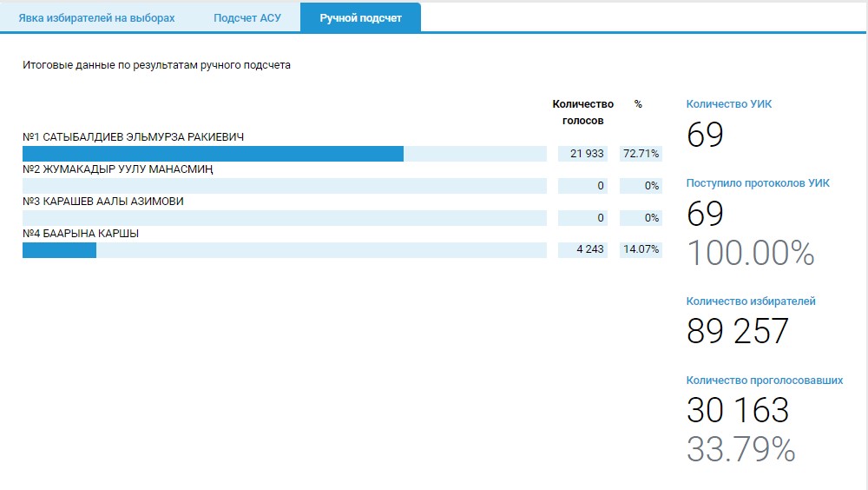Image resolution: width=868 pixels, height=490 pixels.
Task: Click the 89 257 voters number
Action: point(737,331)
